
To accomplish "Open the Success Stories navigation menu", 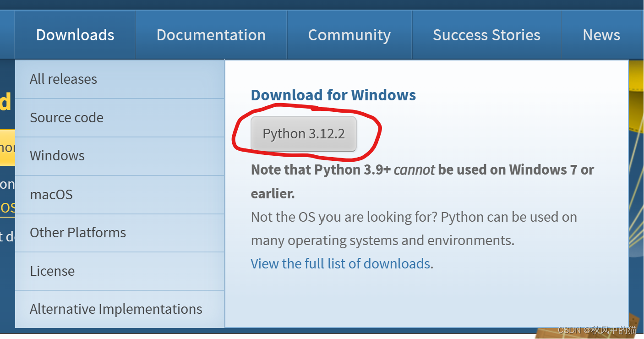I will point(486,35).
